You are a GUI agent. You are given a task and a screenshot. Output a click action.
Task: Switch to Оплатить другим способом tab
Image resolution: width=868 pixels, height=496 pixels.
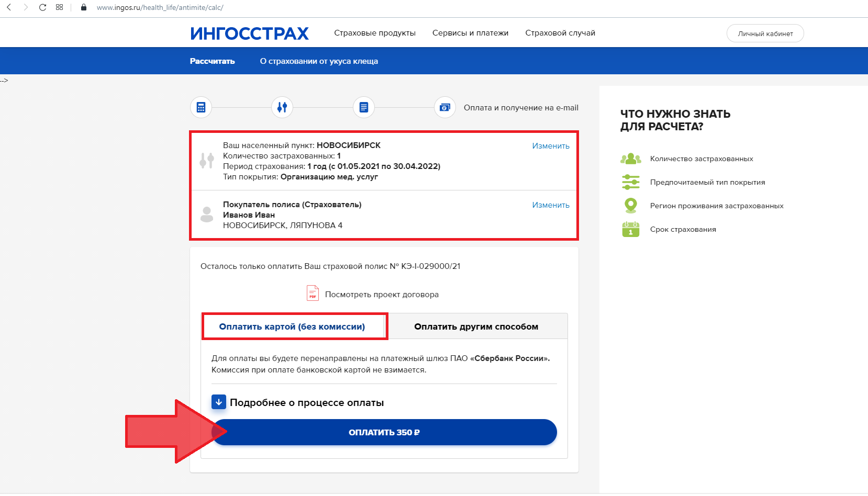coord(476,326)
